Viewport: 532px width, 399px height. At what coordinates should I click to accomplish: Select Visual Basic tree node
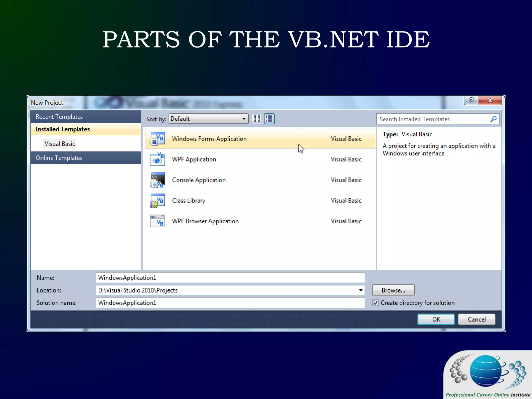pos(60,144)
